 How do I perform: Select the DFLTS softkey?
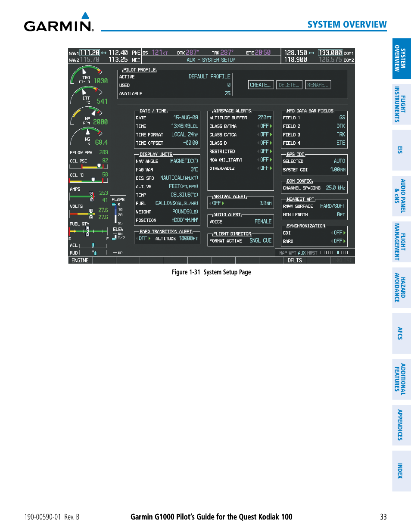295,261
